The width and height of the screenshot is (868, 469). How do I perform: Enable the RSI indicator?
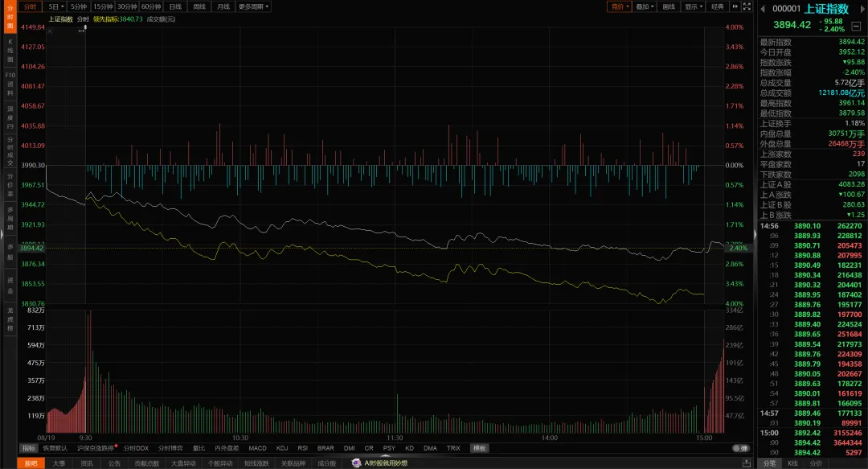tap(303, 449)
